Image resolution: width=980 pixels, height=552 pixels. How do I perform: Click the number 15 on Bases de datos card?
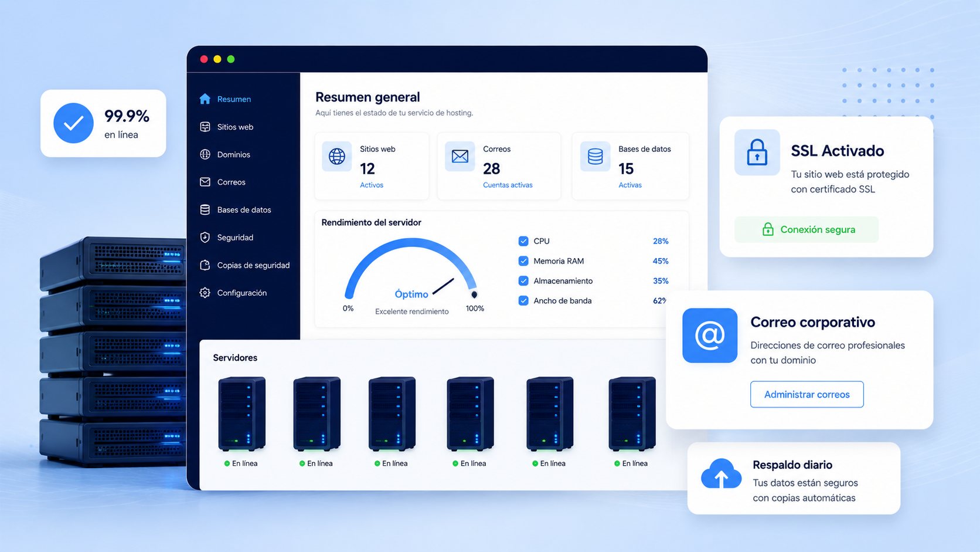coord(626,169)
